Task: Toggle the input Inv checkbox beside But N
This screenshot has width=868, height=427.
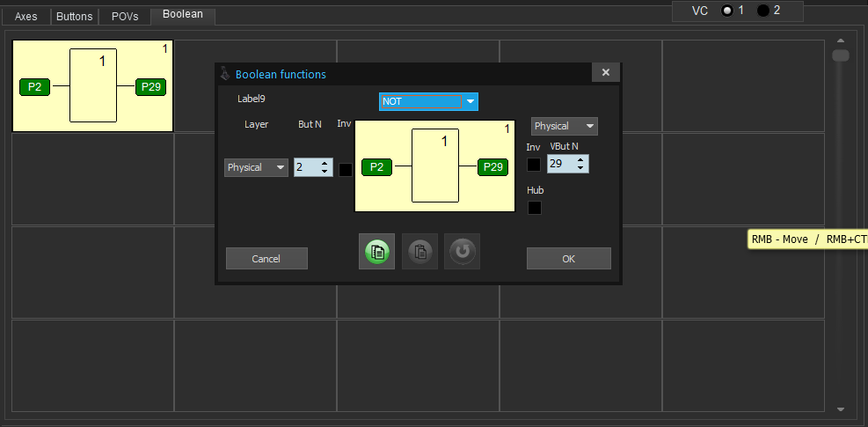Action: coord(346,170)
